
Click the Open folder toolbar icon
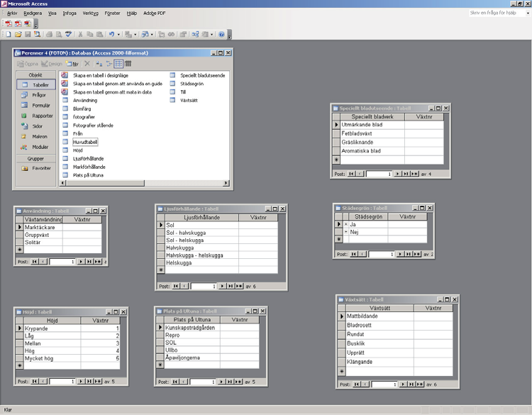[18, 34]
